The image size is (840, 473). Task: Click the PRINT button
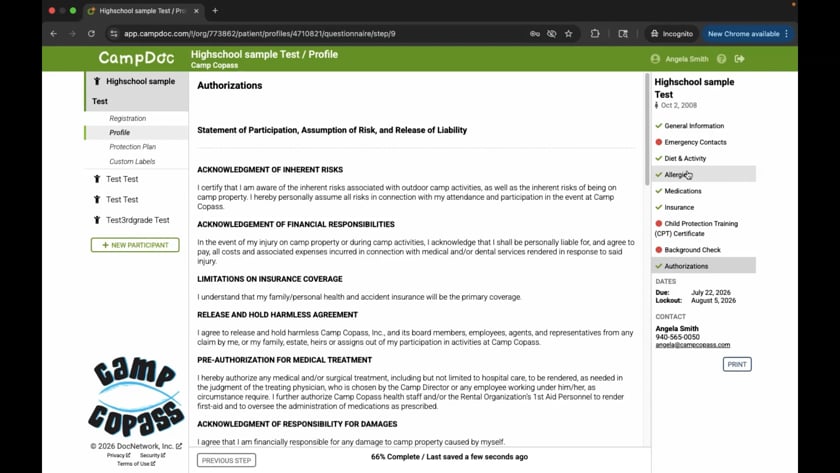point(737,364)
